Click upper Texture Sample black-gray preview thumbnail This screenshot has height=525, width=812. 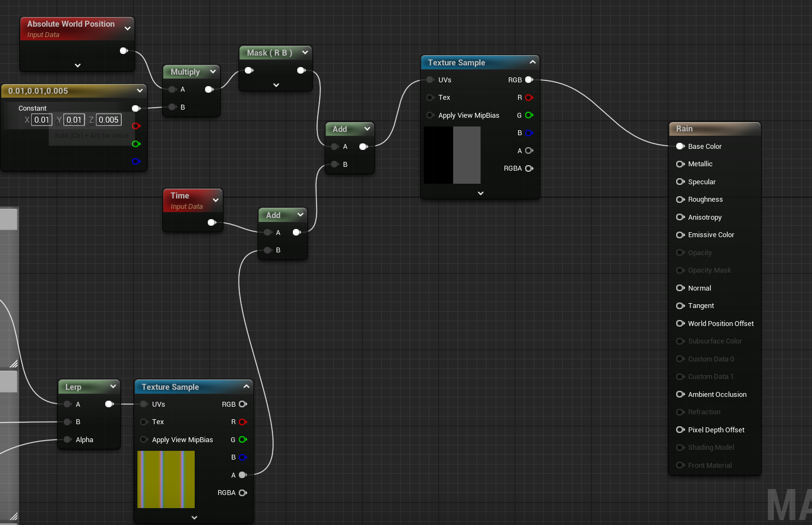tap(452, 155)
